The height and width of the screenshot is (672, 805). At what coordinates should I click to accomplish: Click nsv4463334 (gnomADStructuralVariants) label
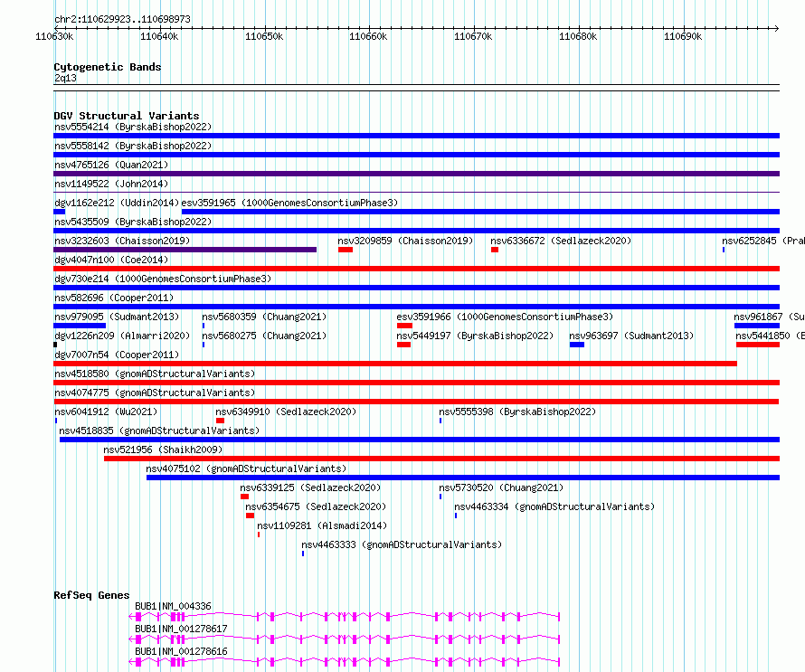click(555, 506)
